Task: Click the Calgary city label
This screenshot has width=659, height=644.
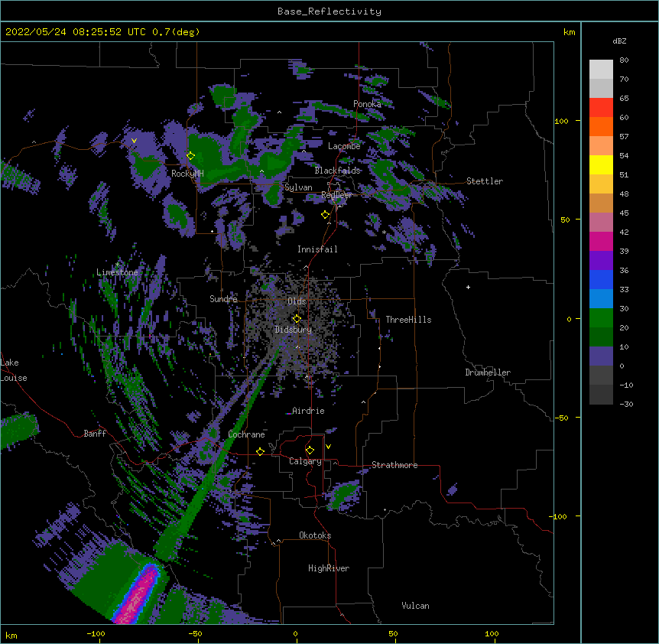Action: [x=305, y=461]
